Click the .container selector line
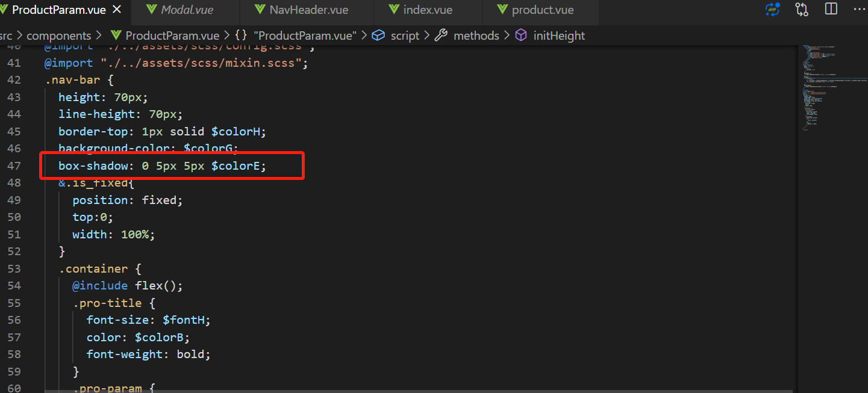The width and height of the screenshot is (868, 393). tap(100, 268)
